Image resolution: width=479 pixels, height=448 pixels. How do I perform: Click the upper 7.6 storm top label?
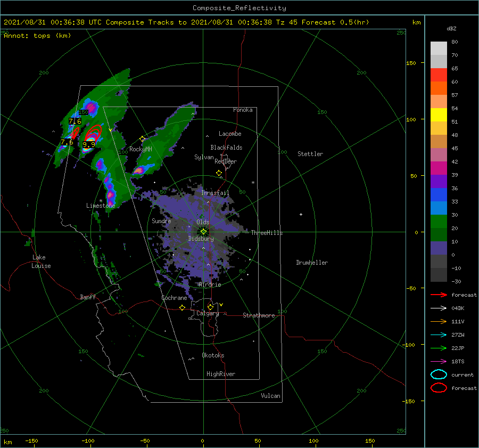click(x=75, y=121)
